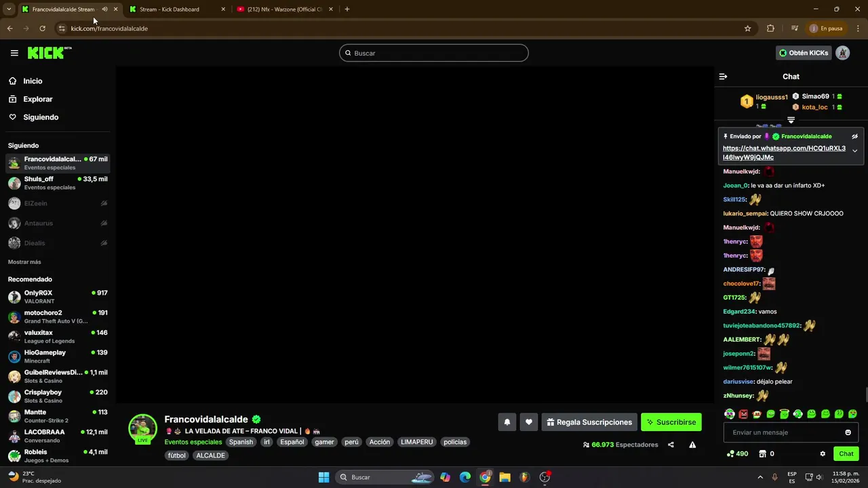Click the channel points 490 icon
The width and height of the screenshot is (868, 488).
point(737,454)
